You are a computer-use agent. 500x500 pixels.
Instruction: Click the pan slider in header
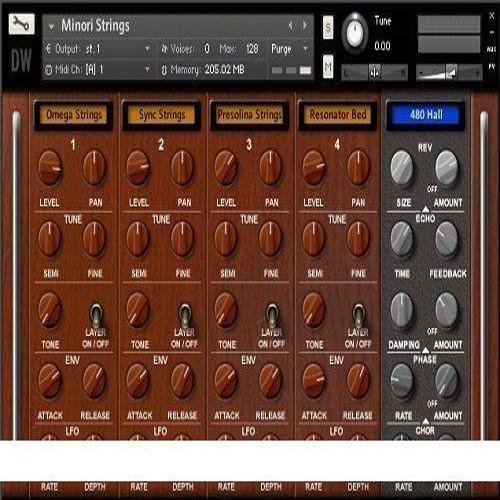click(x=374, y=72)
